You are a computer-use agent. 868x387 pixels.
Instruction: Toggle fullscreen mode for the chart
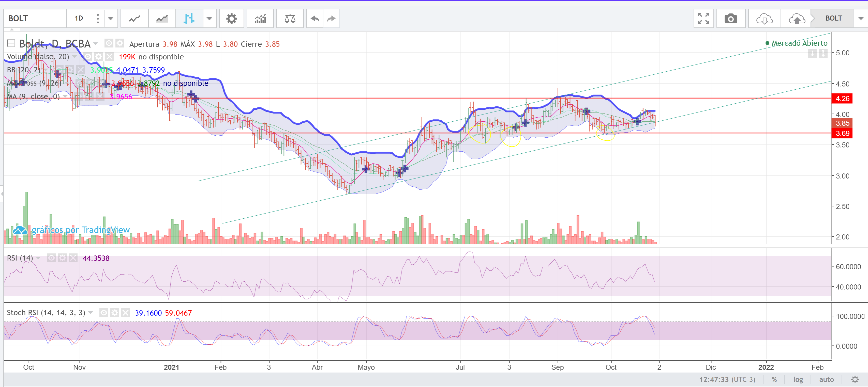pos(704,19)
